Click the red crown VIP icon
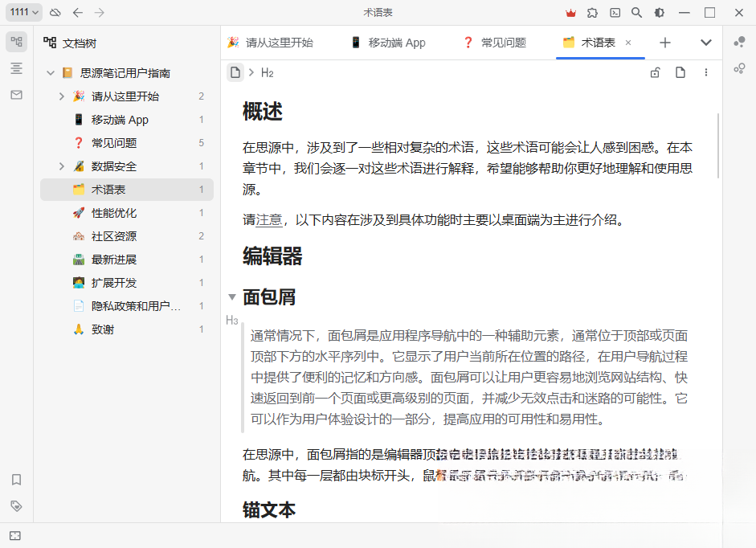This screenshot has height=548, width=756. click(571, 13)
